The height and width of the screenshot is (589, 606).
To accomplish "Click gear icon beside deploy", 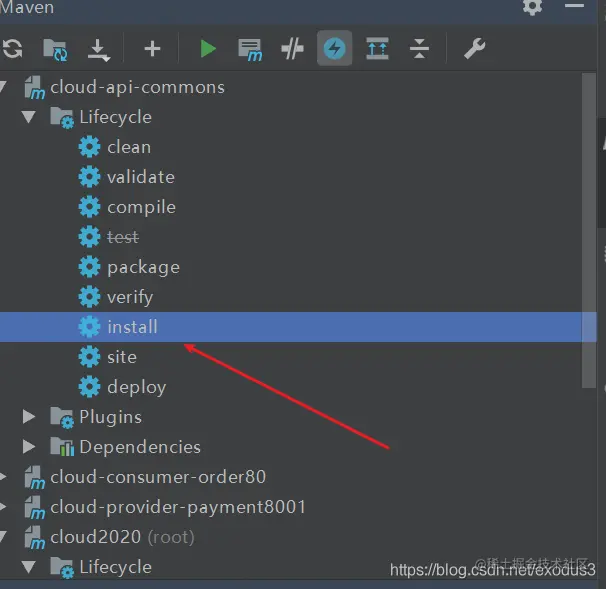I will coord(89,387).
